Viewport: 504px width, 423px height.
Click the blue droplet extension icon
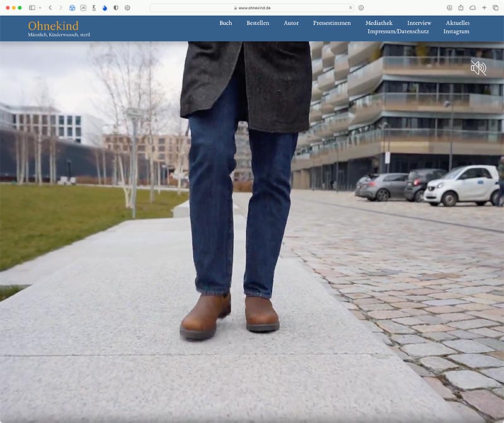point(105,8)
